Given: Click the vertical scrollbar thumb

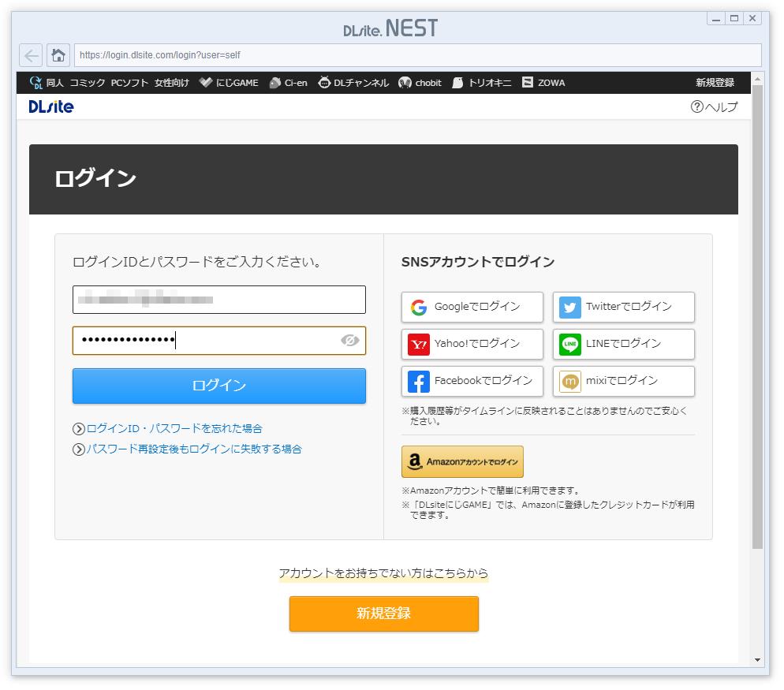Looking at the screenshot, I should click(757, 317).
